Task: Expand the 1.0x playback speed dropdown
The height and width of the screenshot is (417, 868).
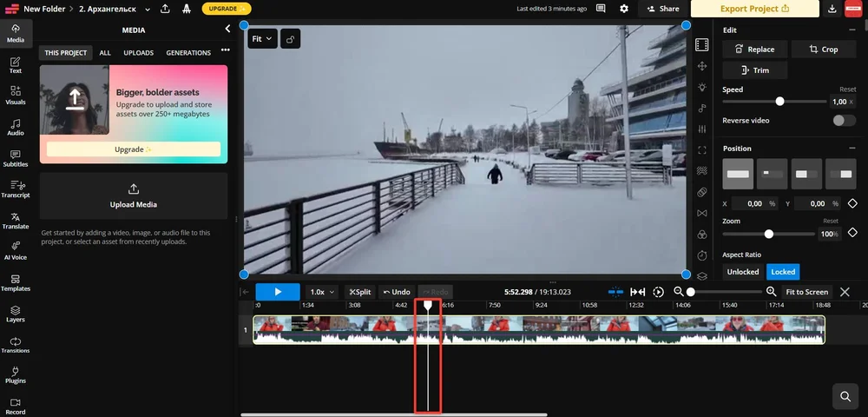Action: [x=323, y=292]
